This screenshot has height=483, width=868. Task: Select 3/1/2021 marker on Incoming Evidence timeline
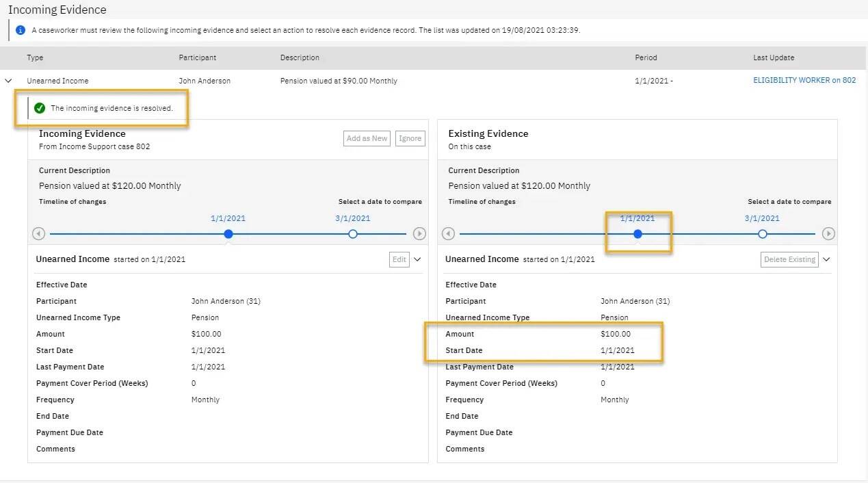353,234
